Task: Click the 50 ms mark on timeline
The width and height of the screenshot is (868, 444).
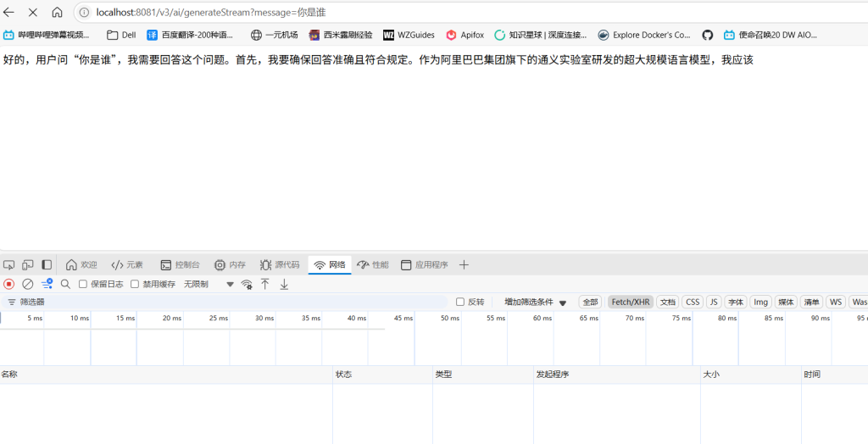Action: (x=449, y=319)
